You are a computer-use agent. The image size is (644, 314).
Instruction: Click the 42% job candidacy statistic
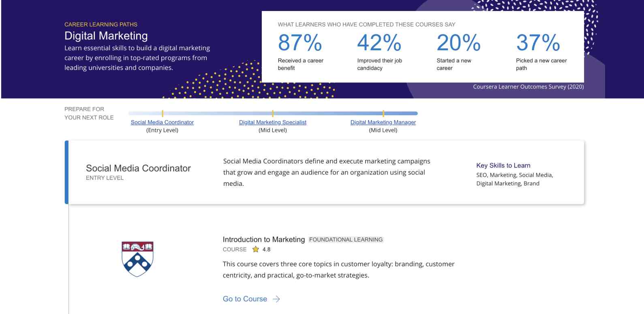[379, 43]
